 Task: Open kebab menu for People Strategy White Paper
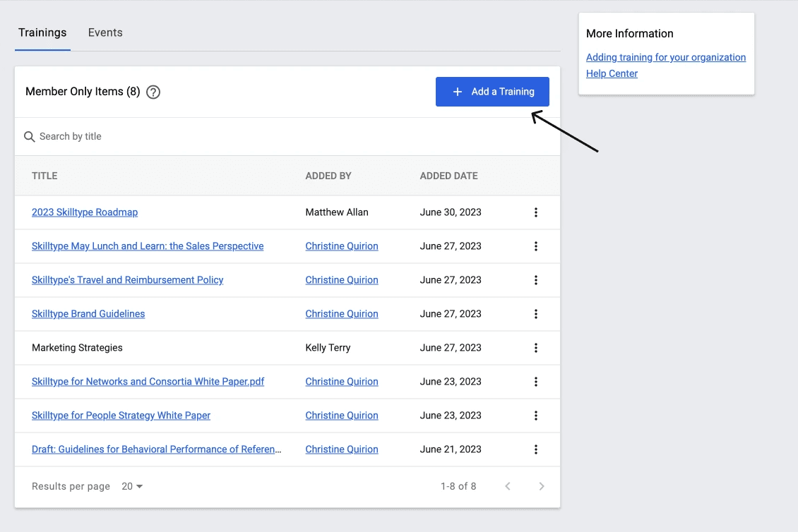[536, 416]
